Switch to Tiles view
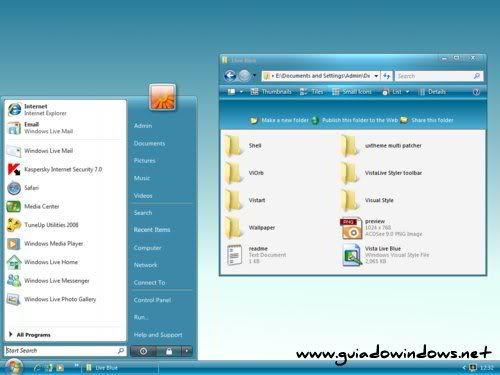Screen dimensions: 500x375 312,92
